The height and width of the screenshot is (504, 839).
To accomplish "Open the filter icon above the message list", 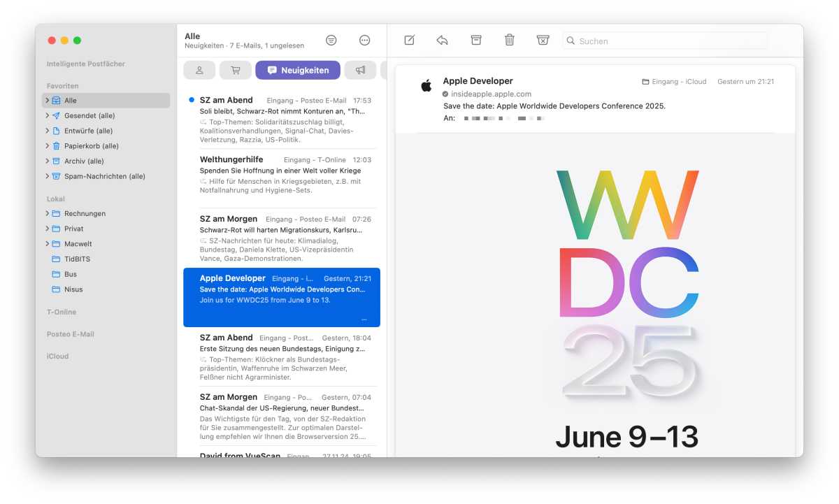I will [331, 41].
